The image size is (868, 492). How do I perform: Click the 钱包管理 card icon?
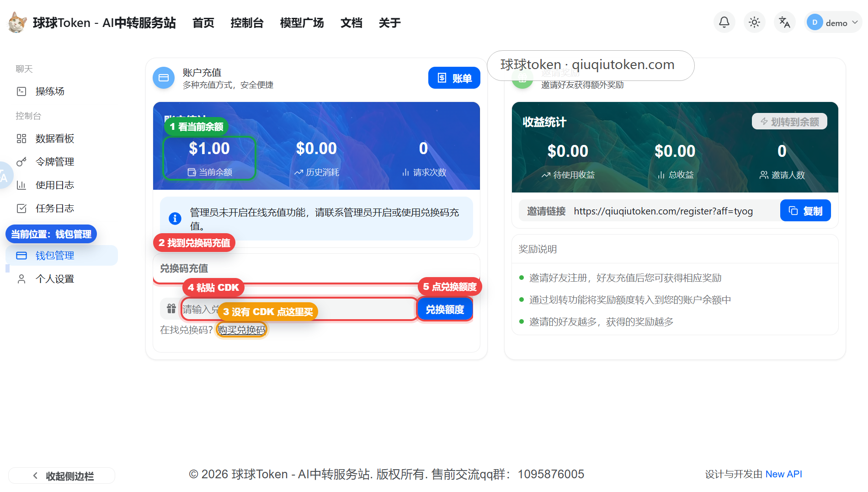[21, 256]
